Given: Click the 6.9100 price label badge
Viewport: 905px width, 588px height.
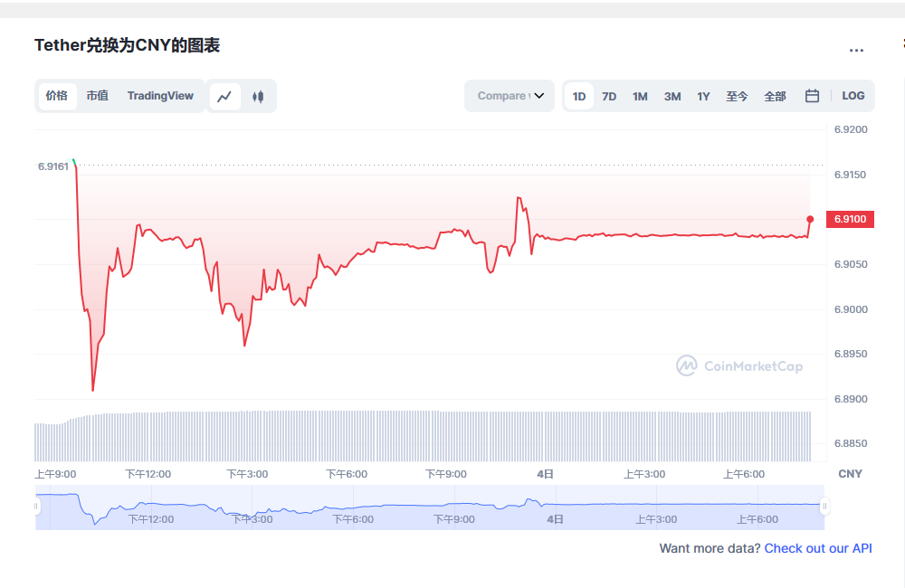Looking at the screenshot, I should click(x=850, y=218).
